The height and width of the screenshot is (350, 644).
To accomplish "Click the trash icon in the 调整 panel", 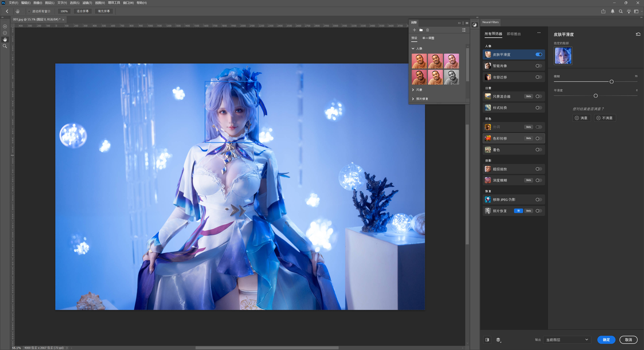I will tap(427, 30).
